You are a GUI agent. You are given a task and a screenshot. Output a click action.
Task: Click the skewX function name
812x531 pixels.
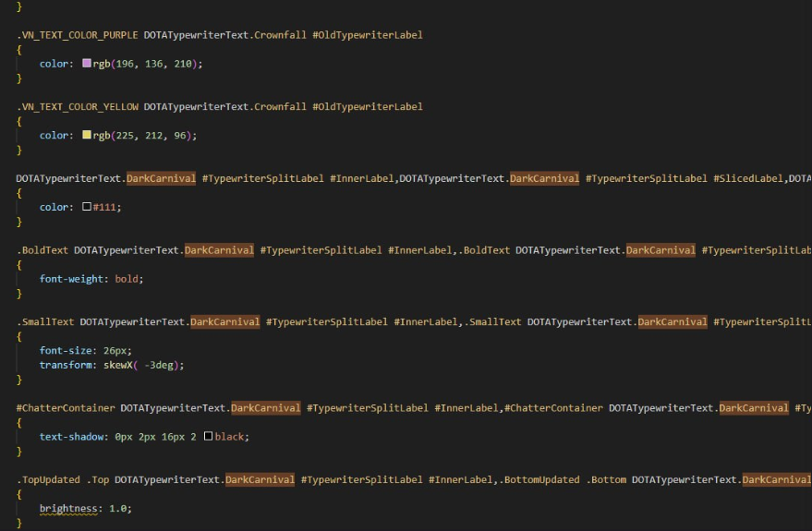tap(117, 365)
